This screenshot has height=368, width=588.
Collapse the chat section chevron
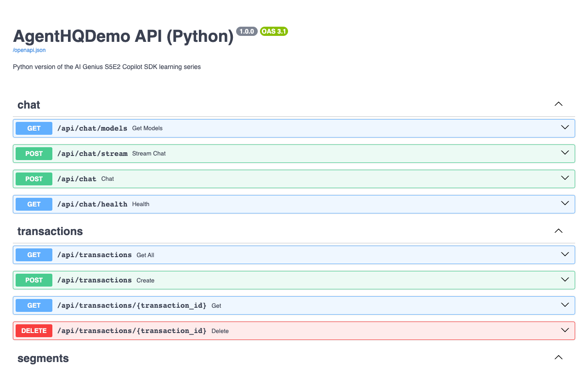[559, 104]
